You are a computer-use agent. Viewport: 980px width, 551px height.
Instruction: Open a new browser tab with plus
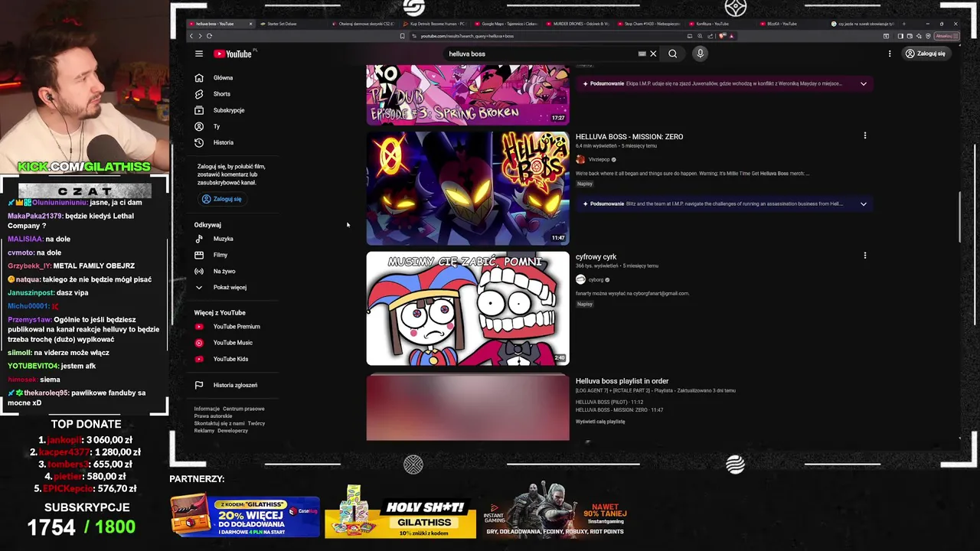904,24
